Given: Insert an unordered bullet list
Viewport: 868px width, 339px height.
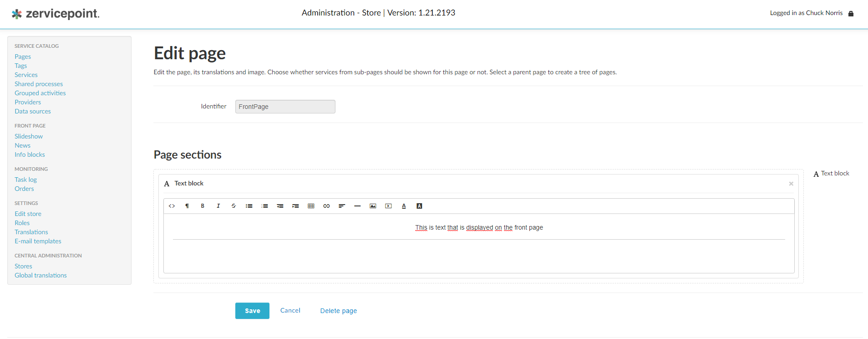Looking at the screenshot, I should coord(249,206).
